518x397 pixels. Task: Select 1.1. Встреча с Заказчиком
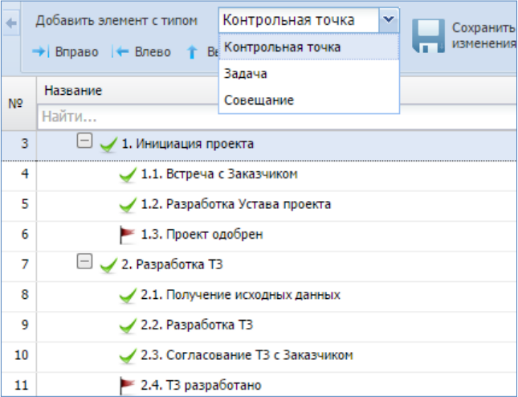click(x=219, y=174)
